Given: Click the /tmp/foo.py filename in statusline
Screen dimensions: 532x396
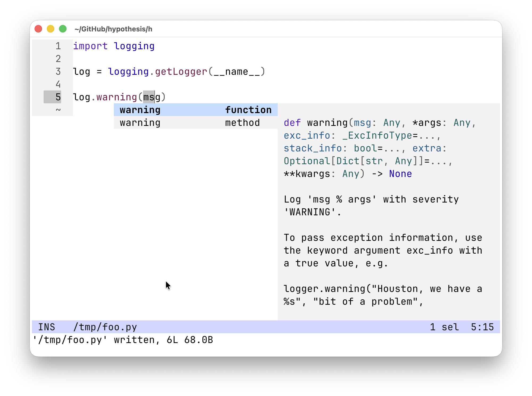Looking at the screenshot, I should coord(105,327).
